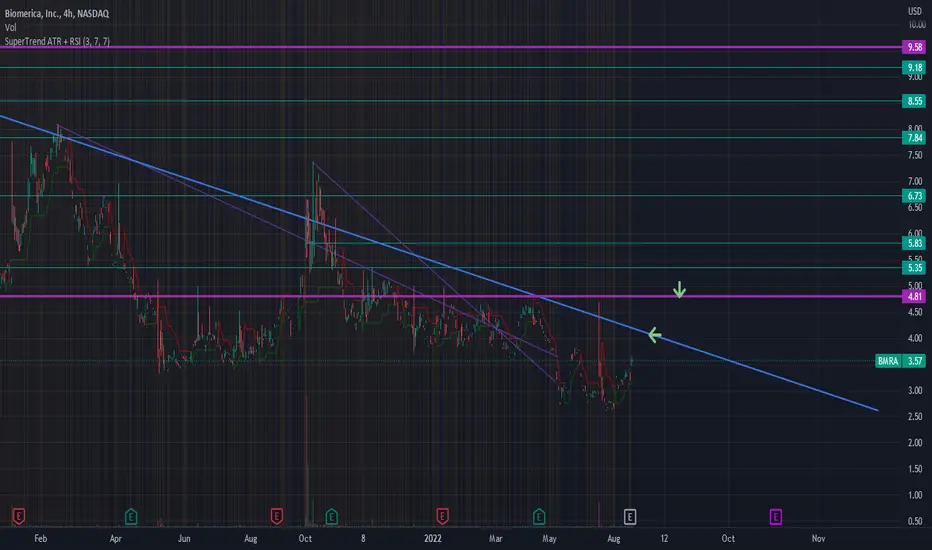Click the 3.57 last price label
932x550 pixels.
tap(914, 361)
